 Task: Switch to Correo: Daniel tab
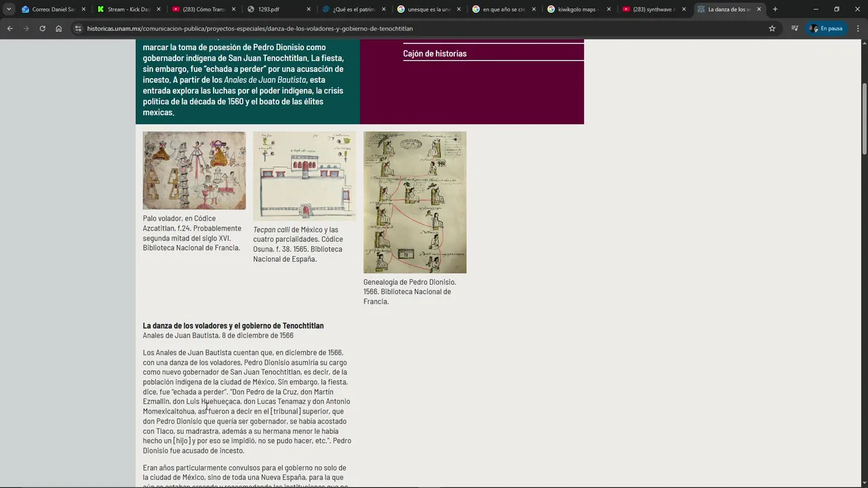coord(54,9)
